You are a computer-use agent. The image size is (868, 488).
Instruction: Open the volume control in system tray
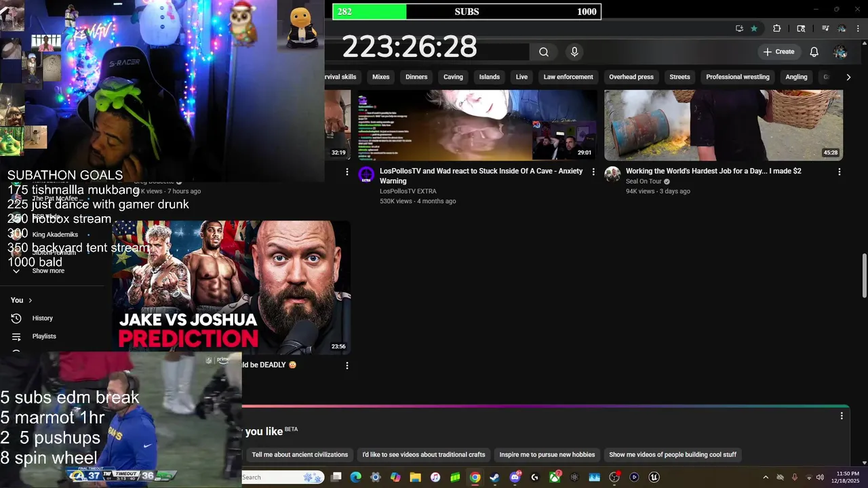[820, 477]
